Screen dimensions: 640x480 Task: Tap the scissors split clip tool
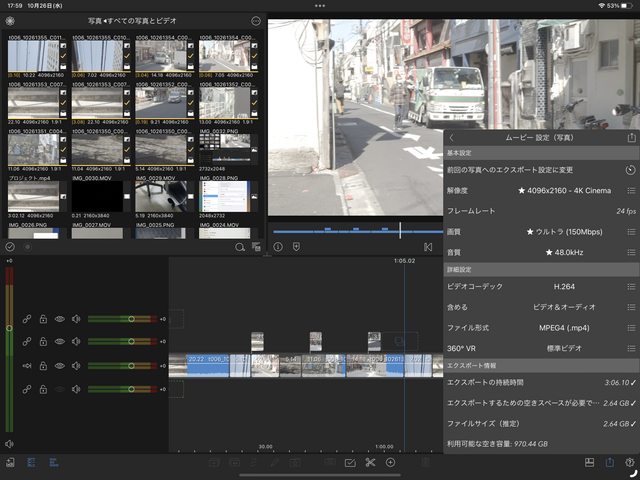(369, 462)
